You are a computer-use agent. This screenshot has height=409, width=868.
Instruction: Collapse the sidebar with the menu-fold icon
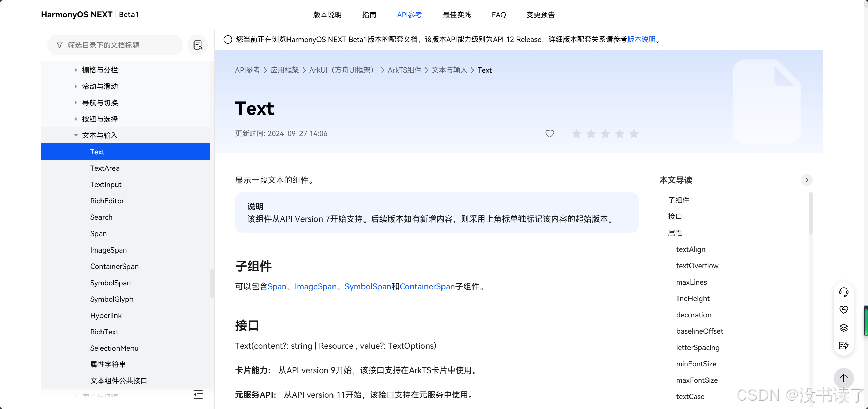(198, 395)
